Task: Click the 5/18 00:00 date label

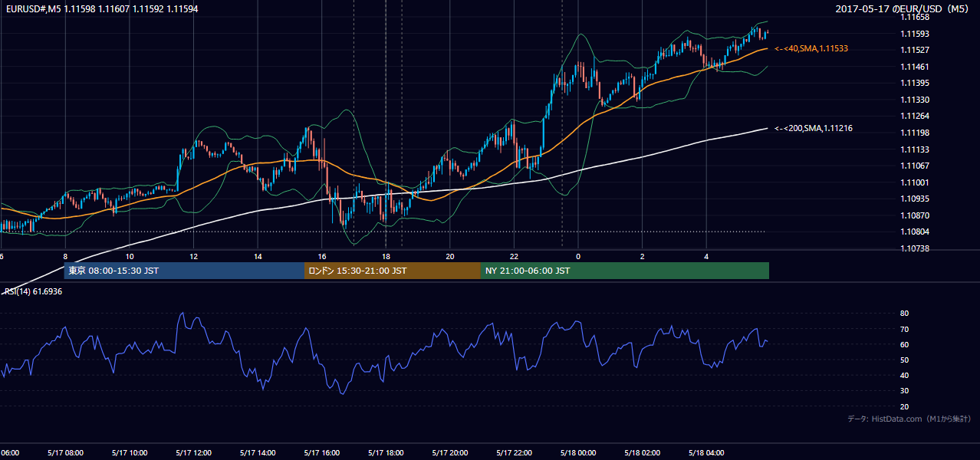Action: click(578, 453)
